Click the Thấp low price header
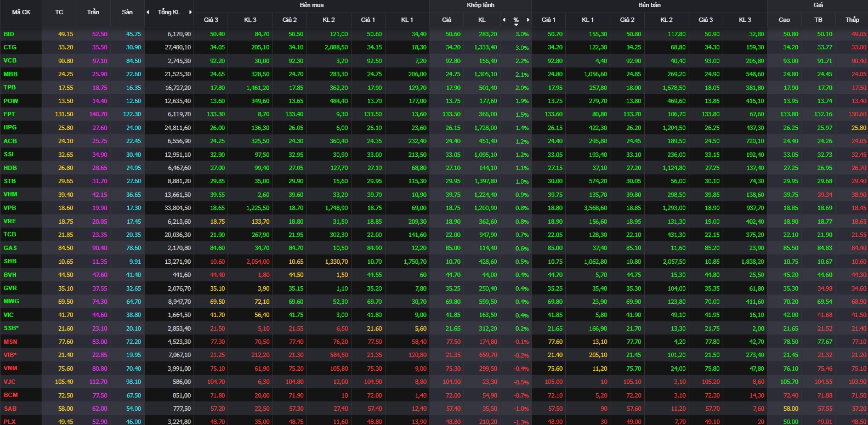 [852, 20]
